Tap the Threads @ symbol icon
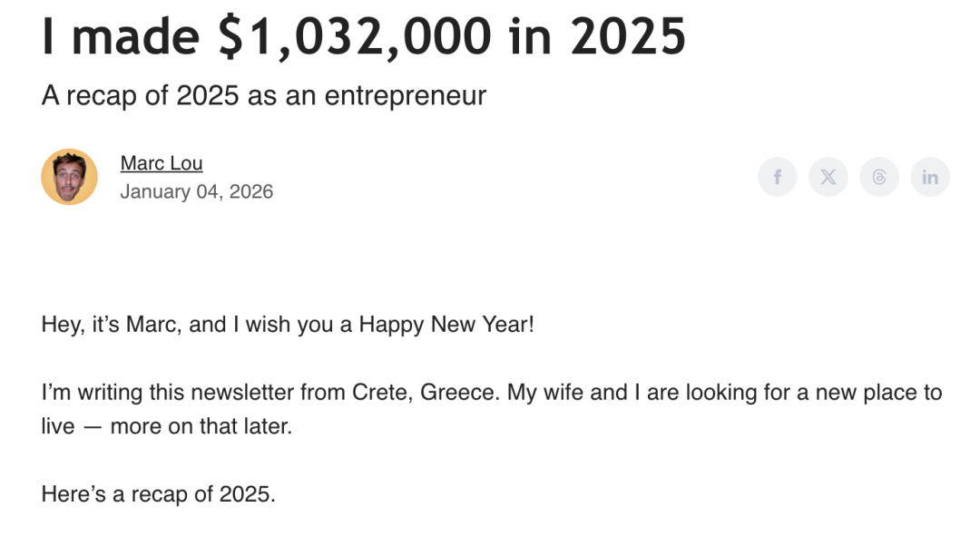Viewport: 980px width, 556px height. (x=878, y=177)
